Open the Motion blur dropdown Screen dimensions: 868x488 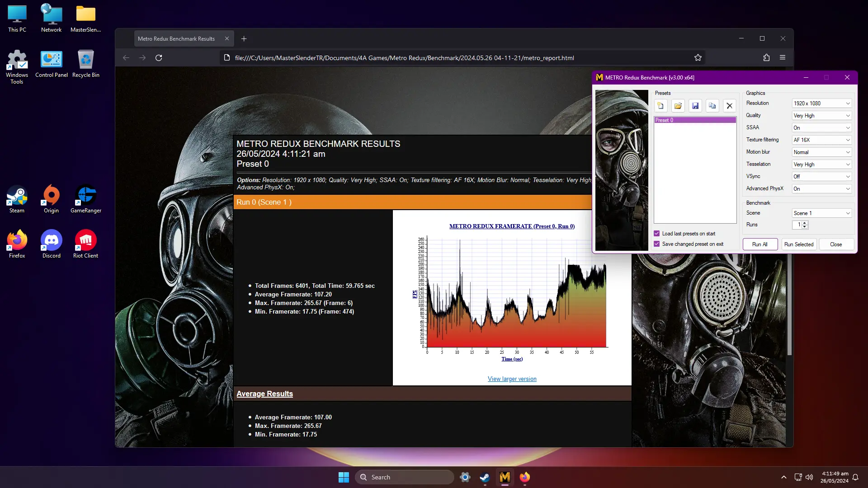click(821, 152)
